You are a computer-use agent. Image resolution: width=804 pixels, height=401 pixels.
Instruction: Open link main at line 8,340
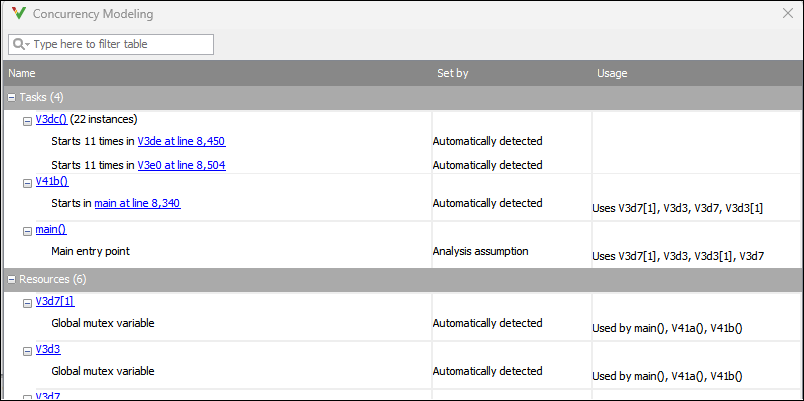tap(137, 203)
